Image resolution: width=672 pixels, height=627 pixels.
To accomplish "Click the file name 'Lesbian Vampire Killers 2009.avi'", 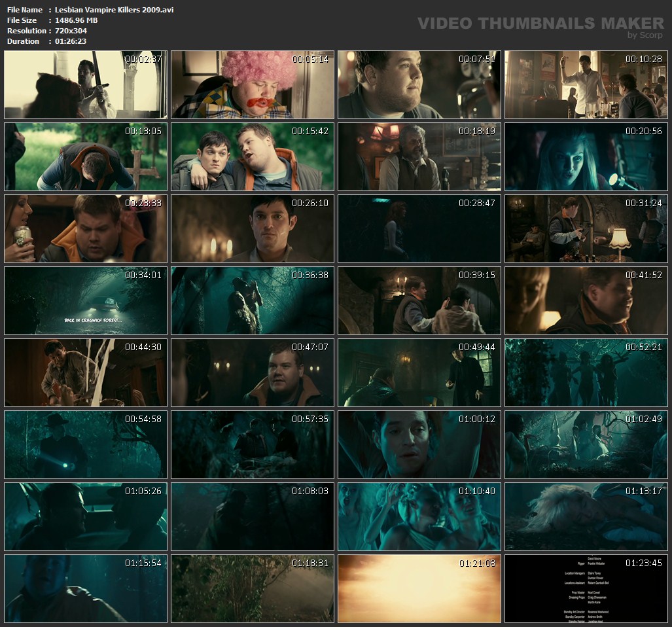I will pos(114,9).
